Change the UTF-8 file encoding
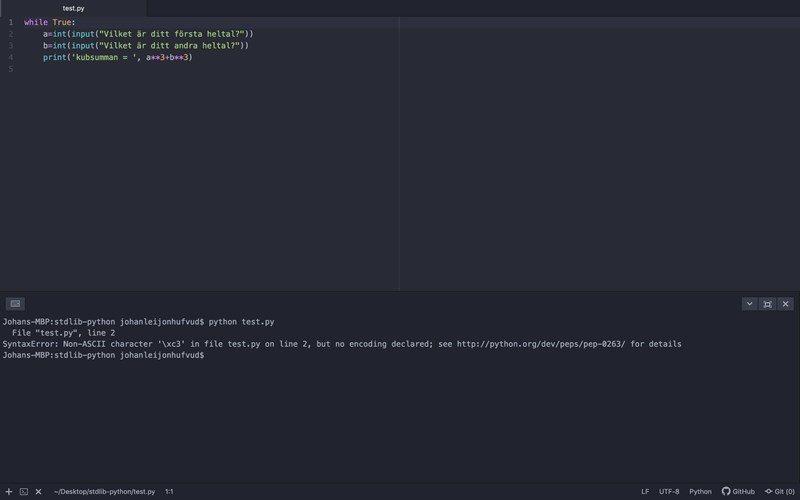 coord(669,492)
